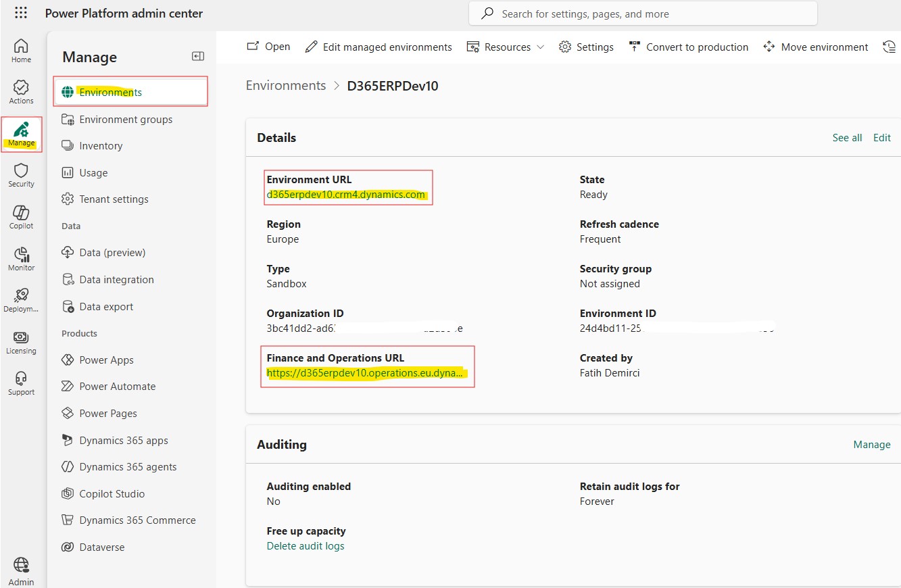Click the Tenant settings gear icon
This screenshot has height=588, width=901.
[x=68, y=199]
